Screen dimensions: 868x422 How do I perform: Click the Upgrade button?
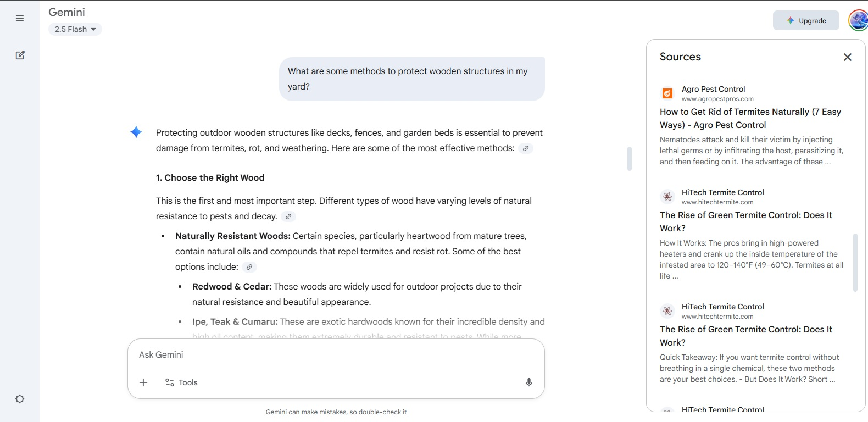pos(806,20)
